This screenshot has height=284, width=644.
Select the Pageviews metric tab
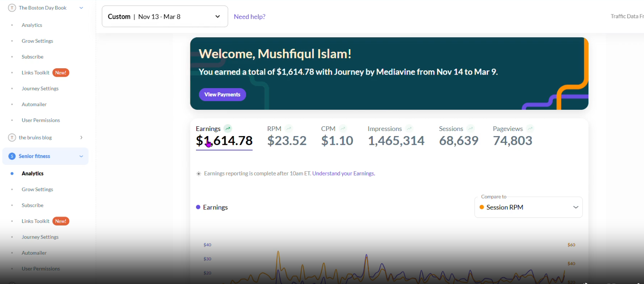tap(513, 136)
